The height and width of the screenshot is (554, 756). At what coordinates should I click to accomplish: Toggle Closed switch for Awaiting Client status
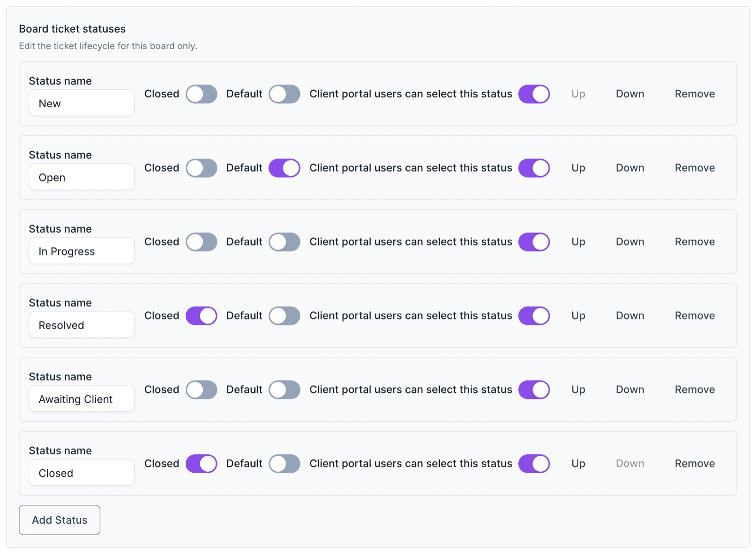pos(201,390)
